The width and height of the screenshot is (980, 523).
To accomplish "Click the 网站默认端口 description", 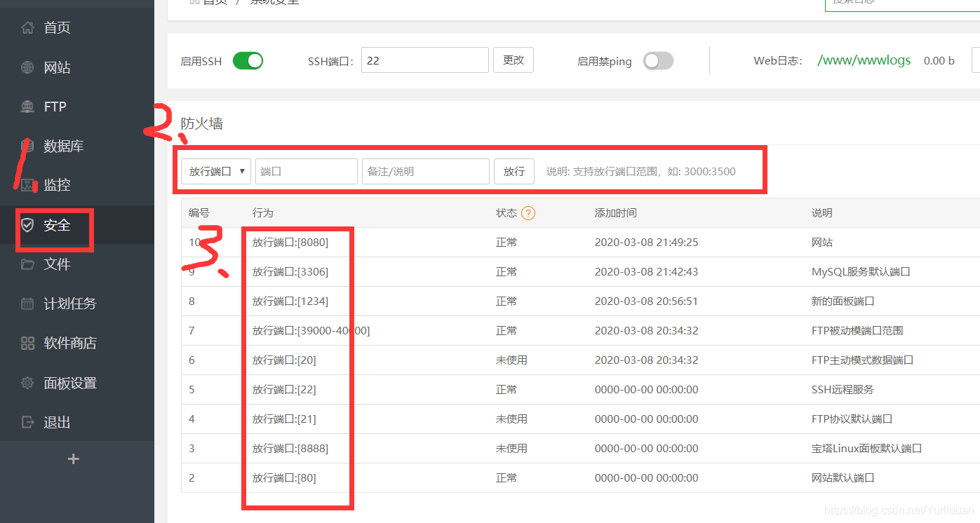I will click(x=843, y=478).
